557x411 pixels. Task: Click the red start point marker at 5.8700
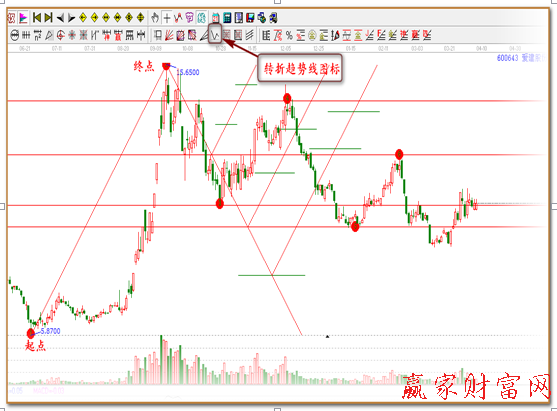[x=31, y=333]
